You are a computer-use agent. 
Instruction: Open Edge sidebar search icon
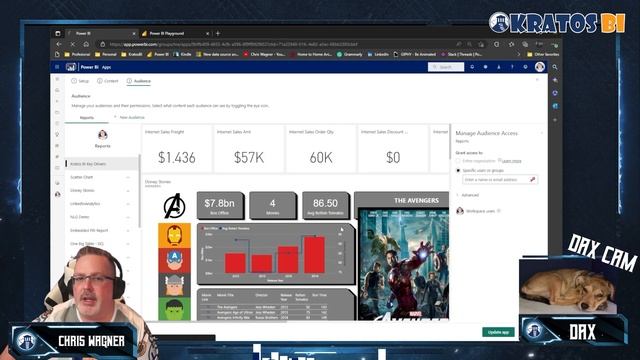pyautogui.click(x=555, y=67)
